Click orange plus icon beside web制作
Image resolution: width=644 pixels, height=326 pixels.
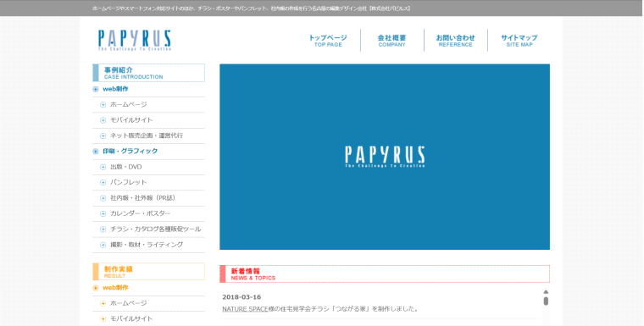pos(96,288)
